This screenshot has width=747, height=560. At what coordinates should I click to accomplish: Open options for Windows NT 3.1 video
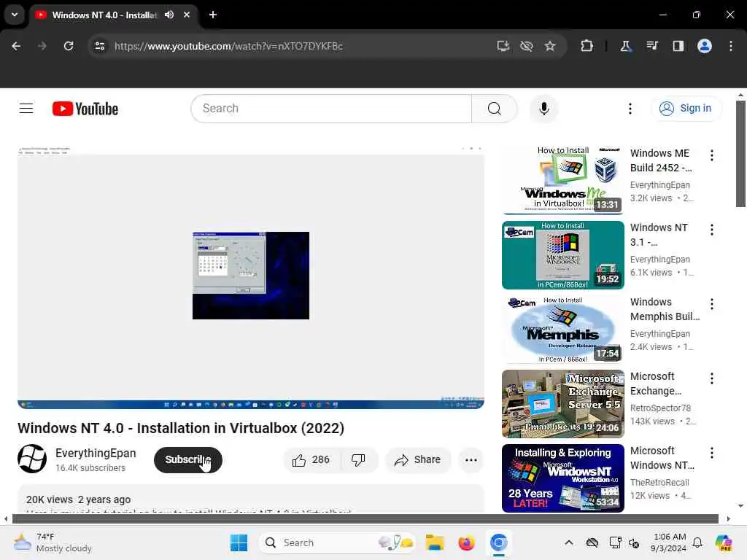712,230
